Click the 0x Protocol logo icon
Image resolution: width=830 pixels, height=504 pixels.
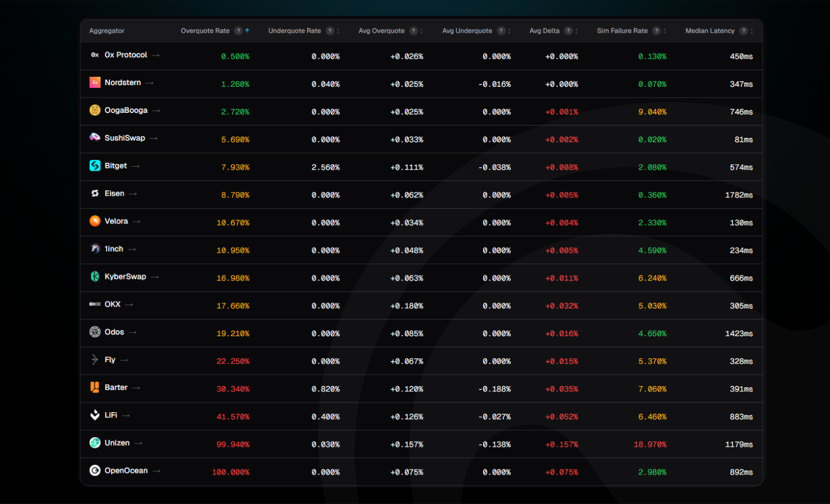(95, 55)
